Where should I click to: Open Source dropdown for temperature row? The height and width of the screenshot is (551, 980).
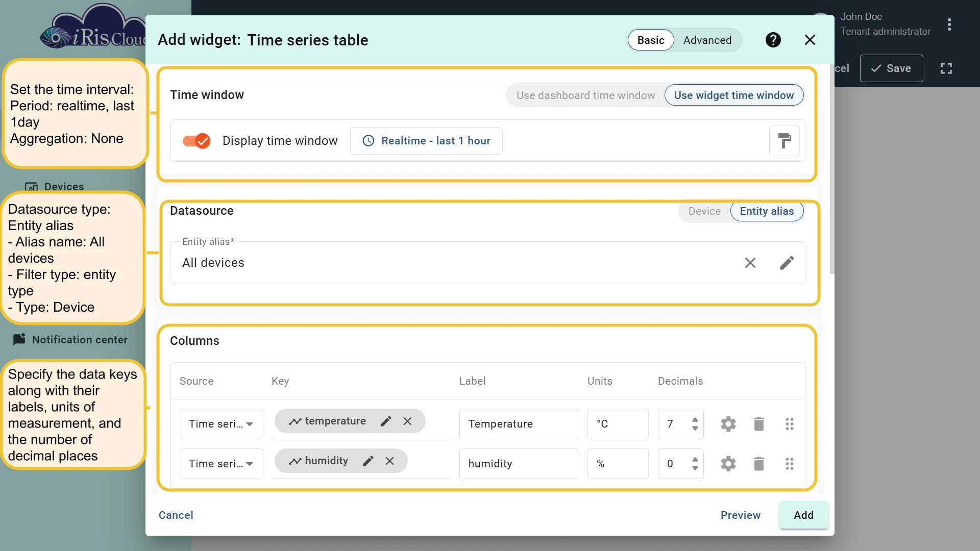point(221,424)
